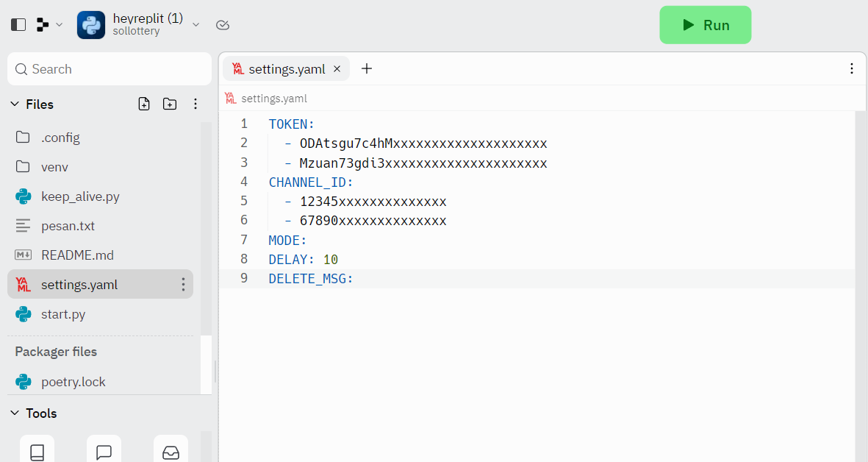Collapse the Files section

tap(16, 104)
